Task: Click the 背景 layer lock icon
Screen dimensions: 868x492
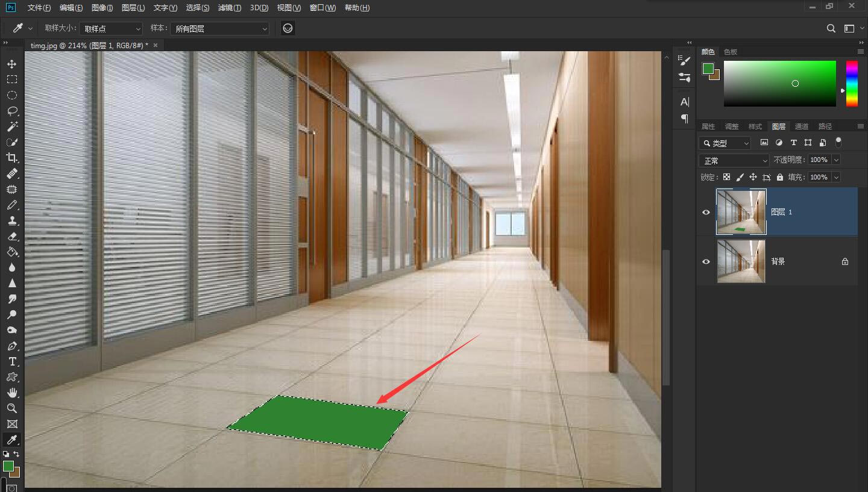Action: 845,261
